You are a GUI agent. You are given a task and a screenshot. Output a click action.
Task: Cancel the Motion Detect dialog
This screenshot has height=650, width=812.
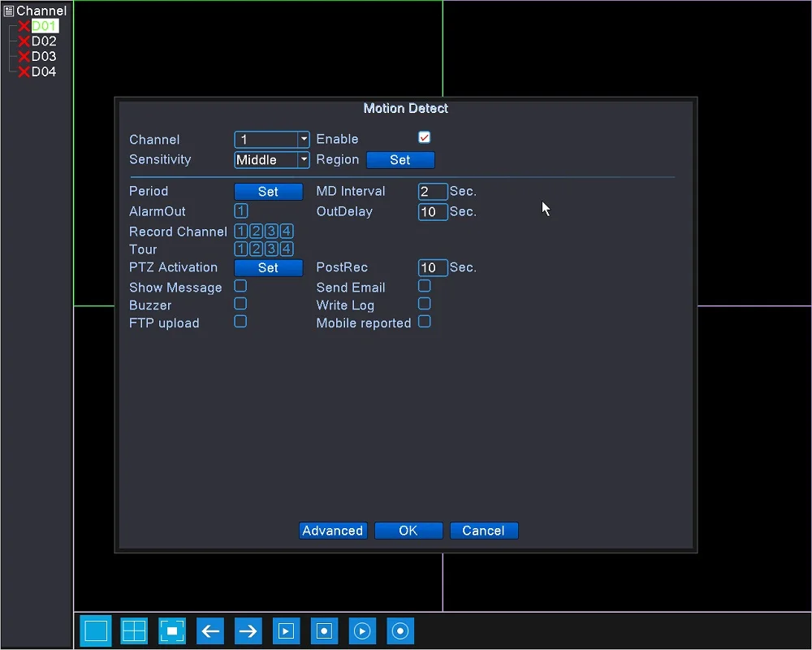[484, 531]
